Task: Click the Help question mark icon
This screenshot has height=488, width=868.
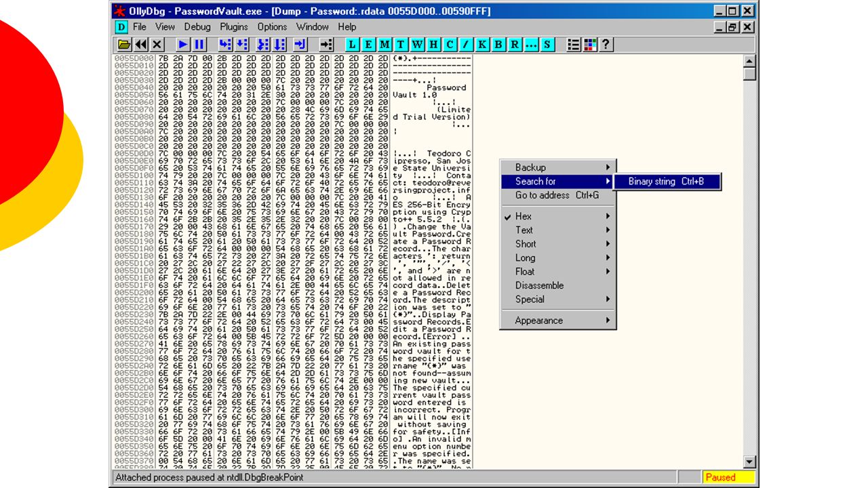Action: point(606,45)
